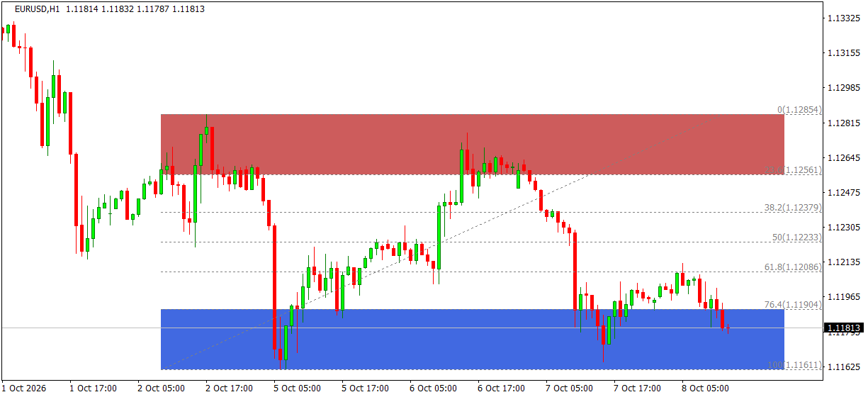This screenshot has height=397, width=868.
Task: Select the current price tag 1.11813
Action: click(x=843, y=328)
